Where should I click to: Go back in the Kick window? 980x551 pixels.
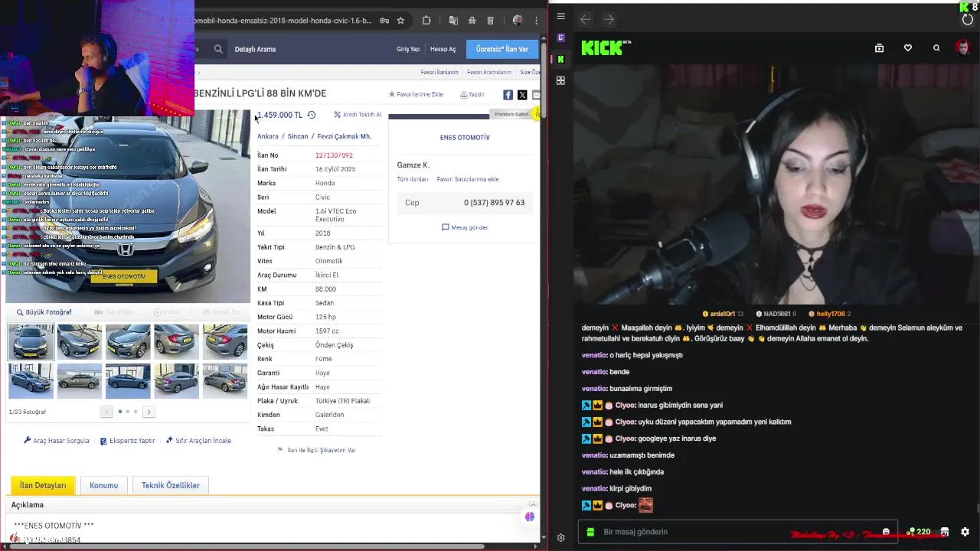tap(586, 19)
